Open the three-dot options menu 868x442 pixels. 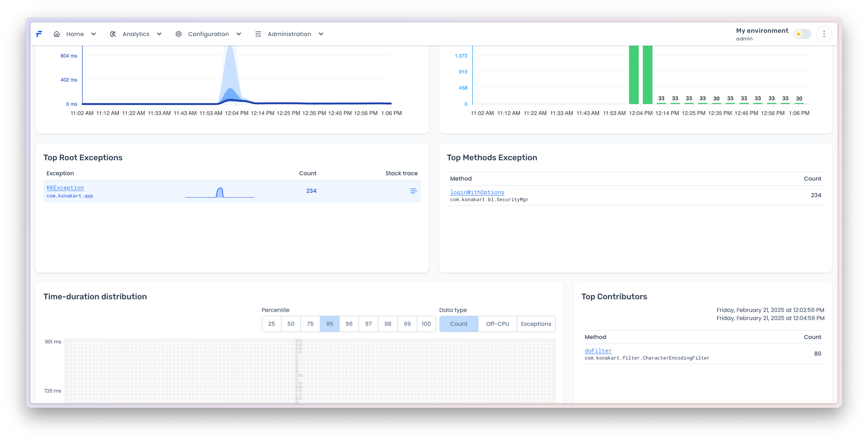click(x=824, y=34)
